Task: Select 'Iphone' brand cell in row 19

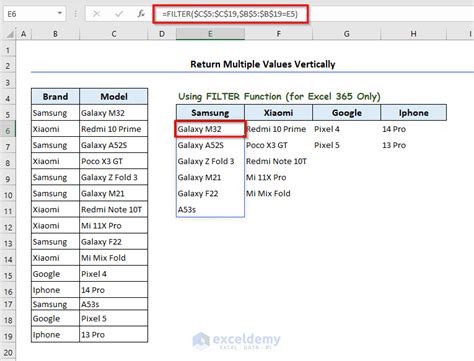Action: (55, 334)
